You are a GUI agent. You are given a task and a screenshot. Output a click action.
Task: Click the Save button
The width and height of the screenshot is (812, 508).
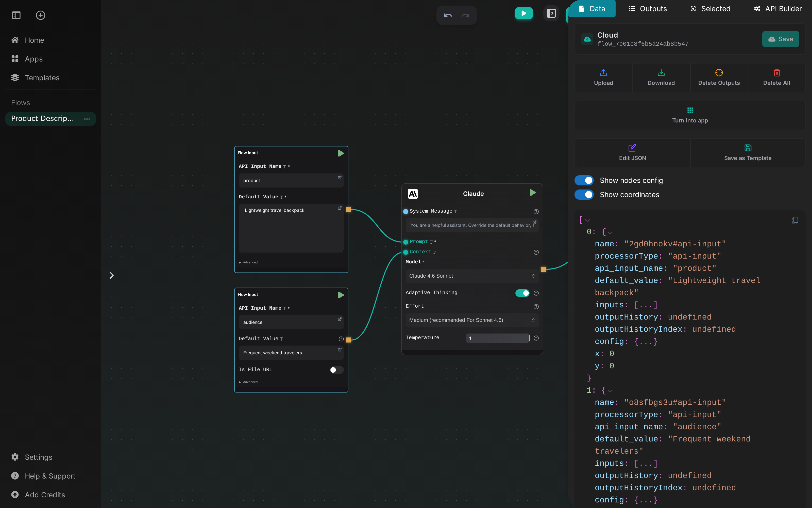point(781,39)
